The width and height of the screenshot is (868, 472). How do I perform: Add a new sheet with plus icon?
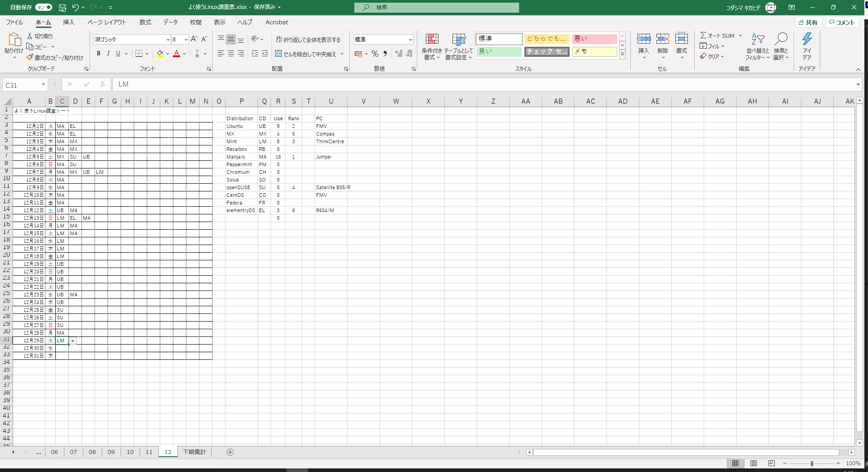coord(230,452)
